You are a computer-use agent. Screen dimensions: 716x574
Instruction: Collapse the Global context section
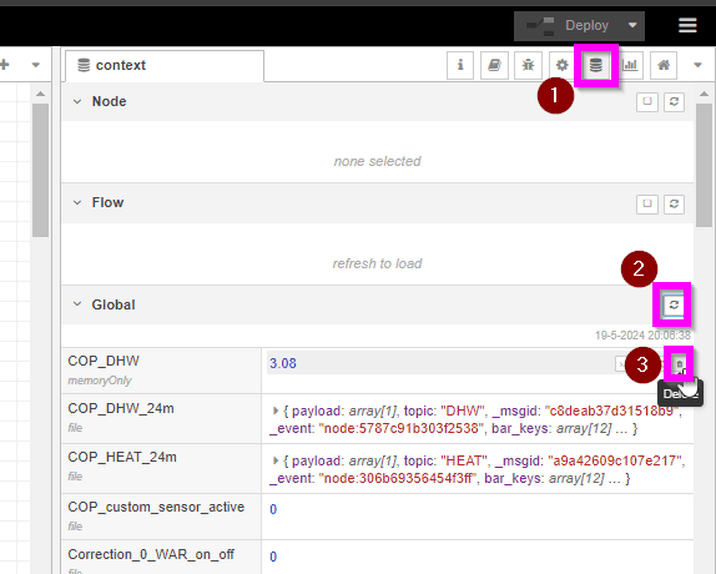coord(78,304)
